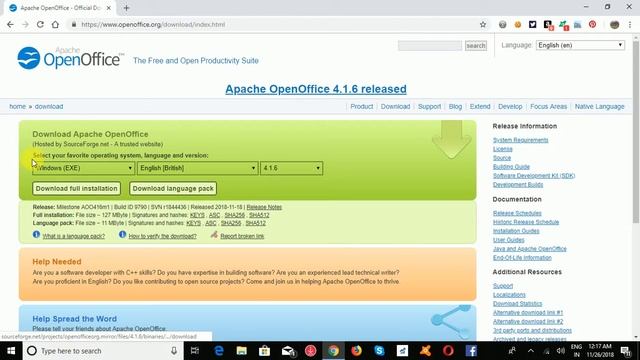Open License link in sidebar
This screenshot has width=640, height=360.
(x=502, y=149)
